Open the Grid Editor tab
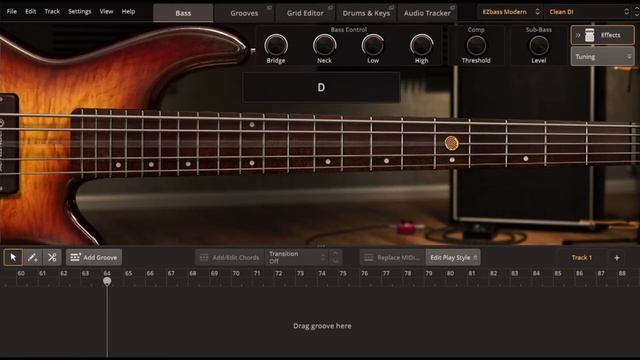 (305, 13)
